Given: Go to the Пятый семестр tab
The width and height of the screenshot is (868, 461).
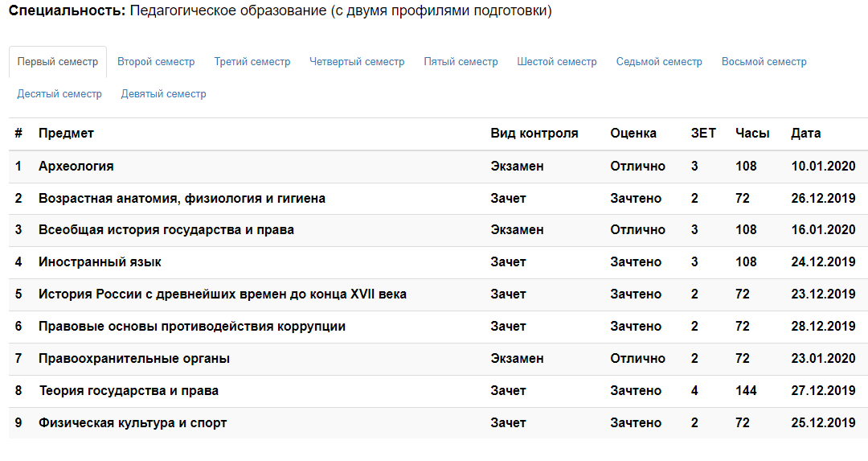Looking at the screenshot, I should (461, 61).
